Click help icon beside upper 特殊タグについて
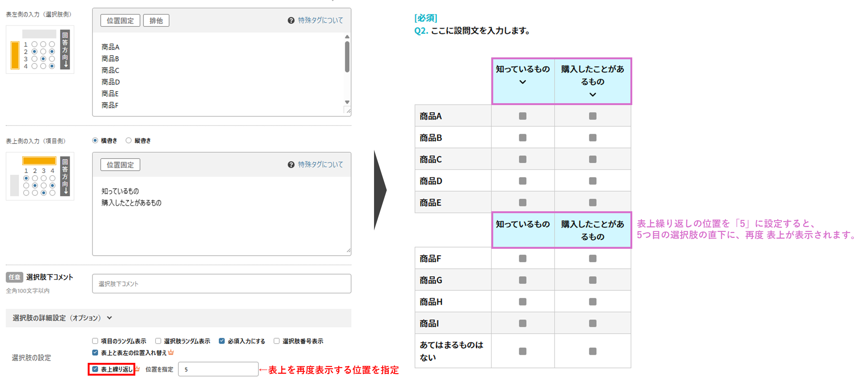 point(291,21)
